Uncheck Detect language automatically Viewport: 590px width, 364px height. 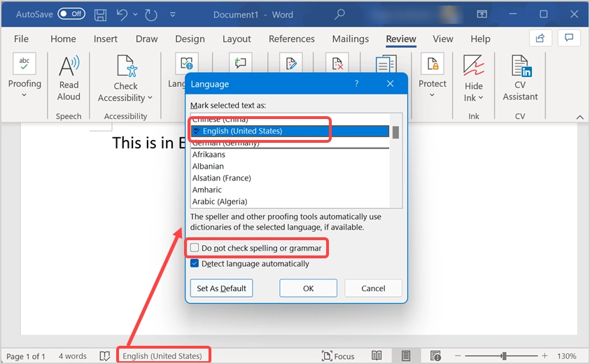(195, 263)
